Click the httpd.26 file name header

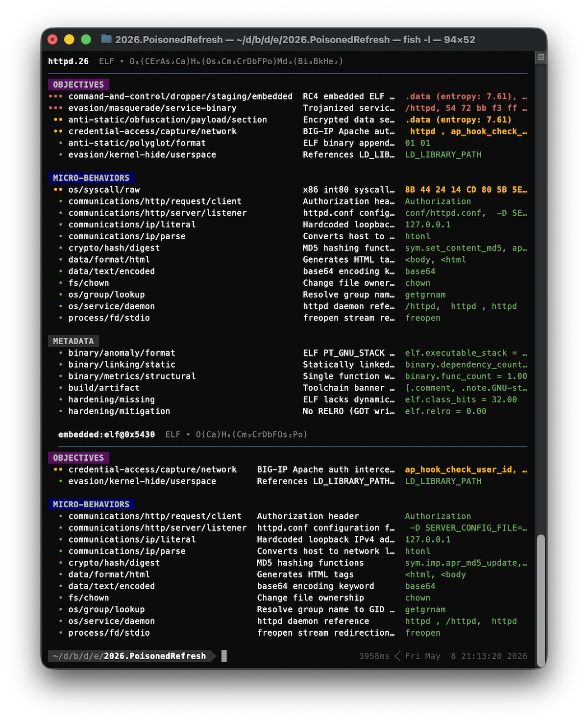click(x=68, y=61)
